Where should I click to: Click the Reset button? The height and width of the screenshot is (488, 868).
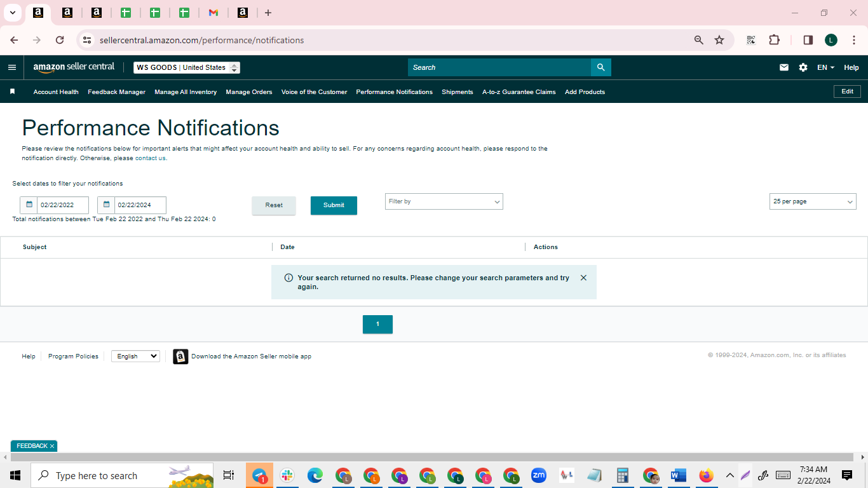[274, 205]
